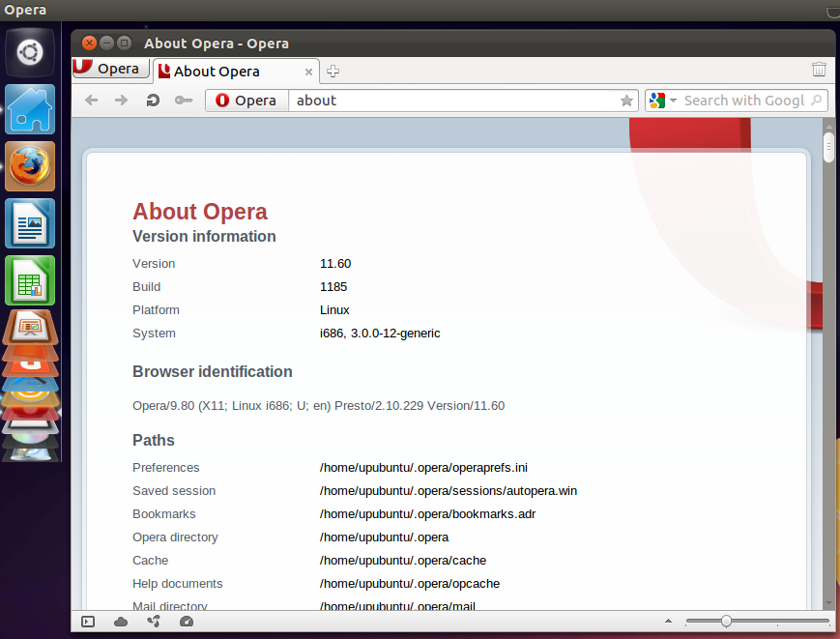This screenshot has height=639, width=840.
Task: Open Home Folder in launcher
Action: click(x=30, y=109)
